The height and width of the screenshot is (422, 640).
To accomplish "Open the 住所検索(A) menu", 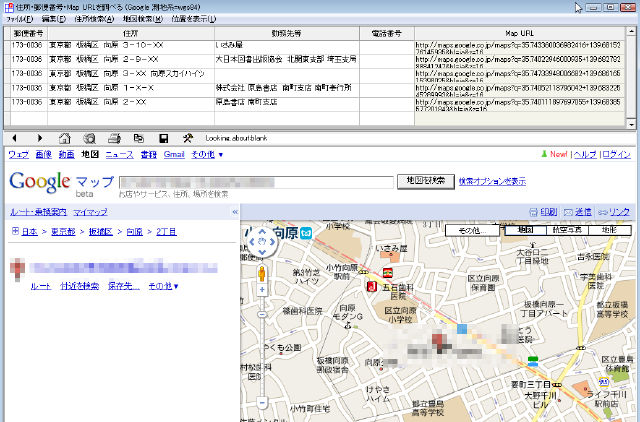I will tap(94, 19).
